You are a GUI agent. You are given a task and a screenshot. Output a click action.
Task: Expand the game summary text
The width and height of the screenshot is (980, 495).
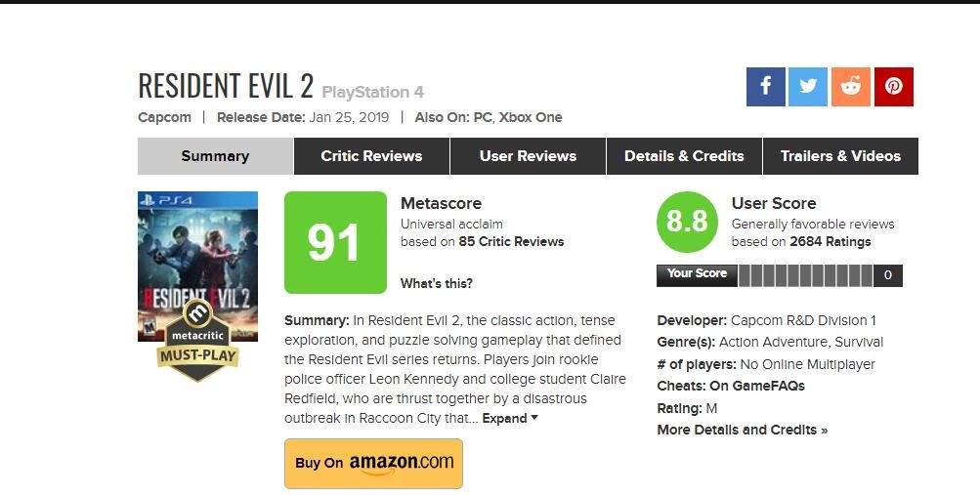pyautogui.click(x=510, y=418)
